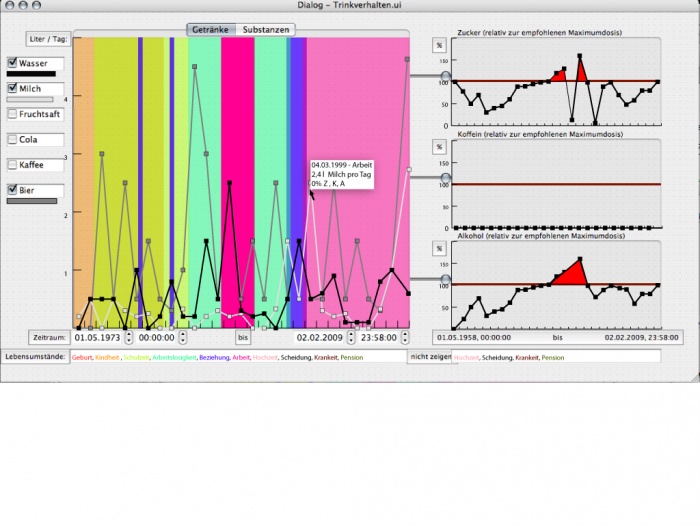
Task: Click the Alkohol threshold slider knob
Action: (x=446, y=279)
